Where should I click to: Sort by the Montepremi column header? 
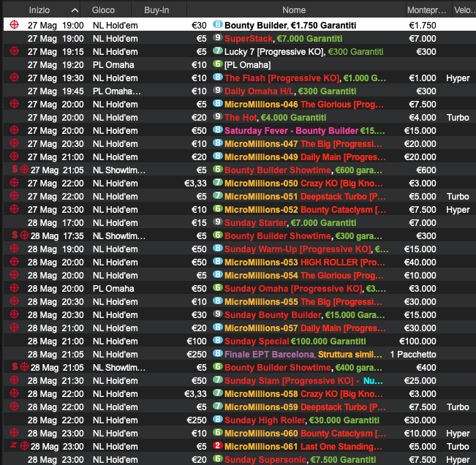click(426, 10)
